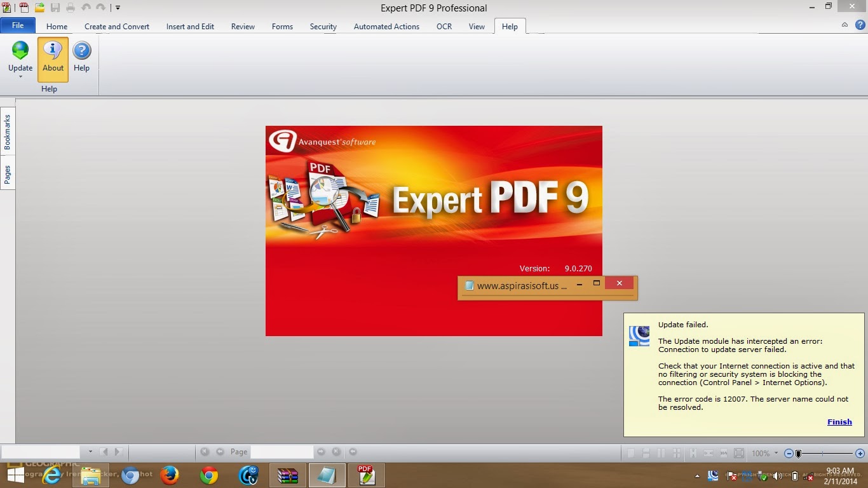
Task: Click the undo arrow icon
Action: 86,8
